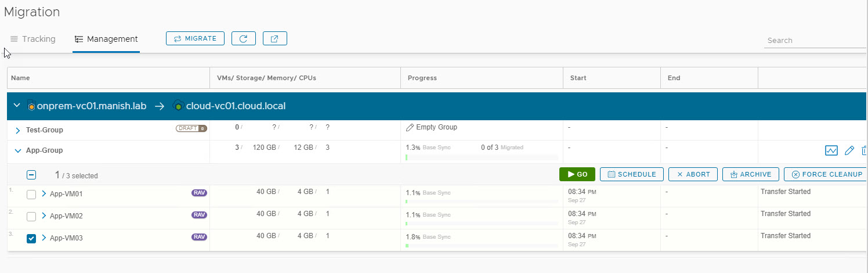This screenshot has height=273, width=868.
Task: Collapse the App-Group row
Action: [x=17, y=150]
